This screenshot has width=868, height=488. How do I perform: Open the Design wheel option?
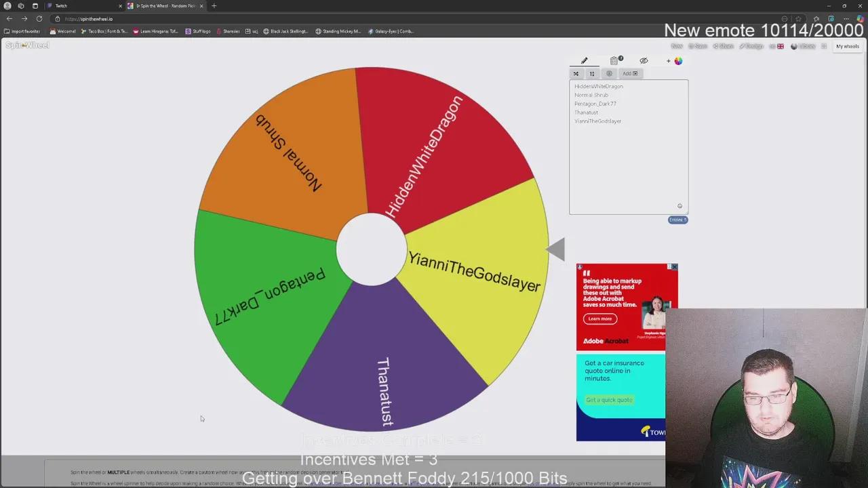(751, 46)
